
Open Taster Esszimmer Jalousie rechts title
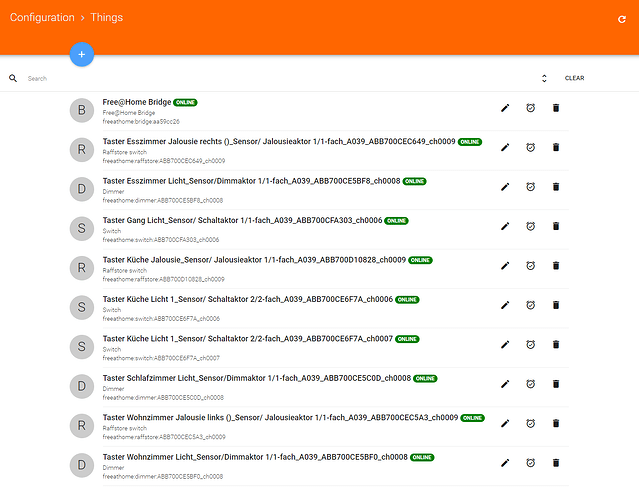click(279, 141)
